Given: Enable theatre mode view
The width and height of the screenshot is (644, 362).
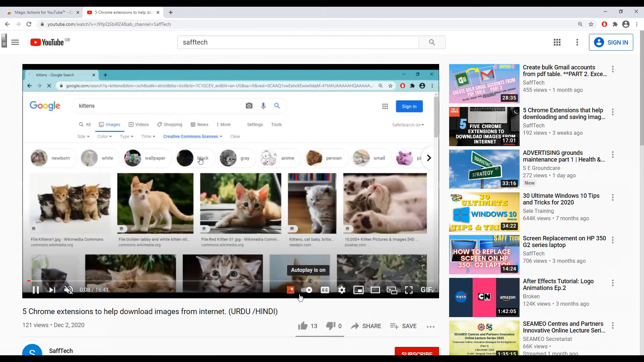Looking at the screenshot, I should click(375, 290).
